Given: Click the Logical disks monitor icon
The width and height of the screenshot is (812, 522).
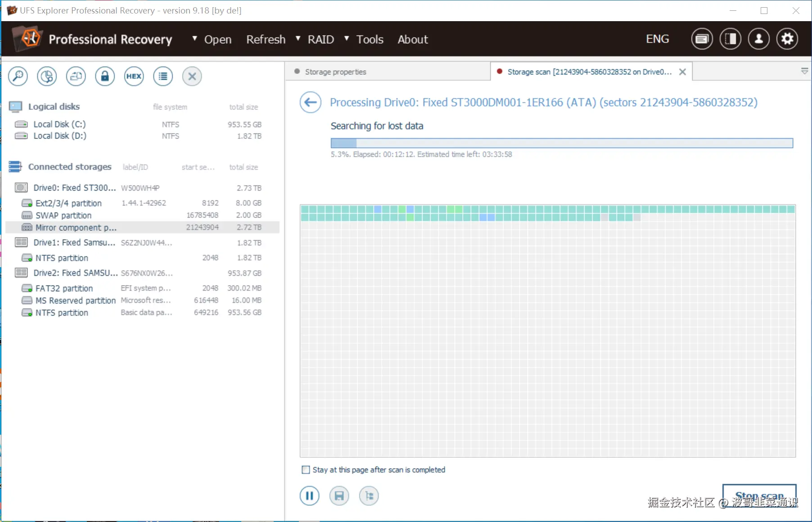Looking at the screenshot, I should coord(15,107).
